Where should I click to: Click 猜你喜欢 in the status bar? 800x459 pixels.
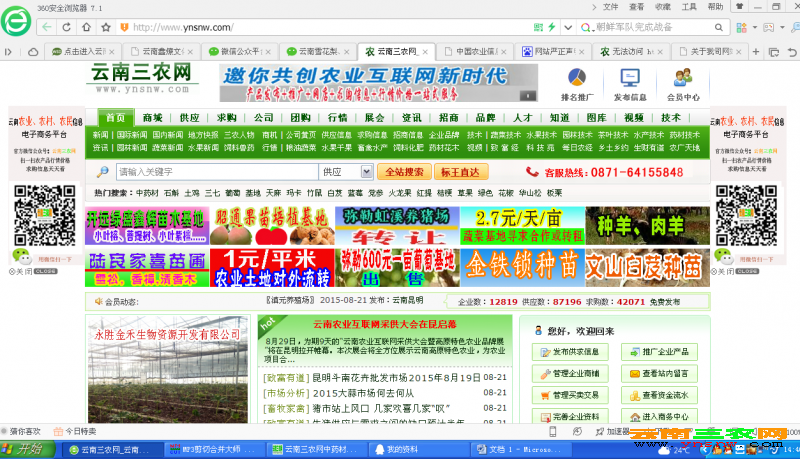pos(20,431)
